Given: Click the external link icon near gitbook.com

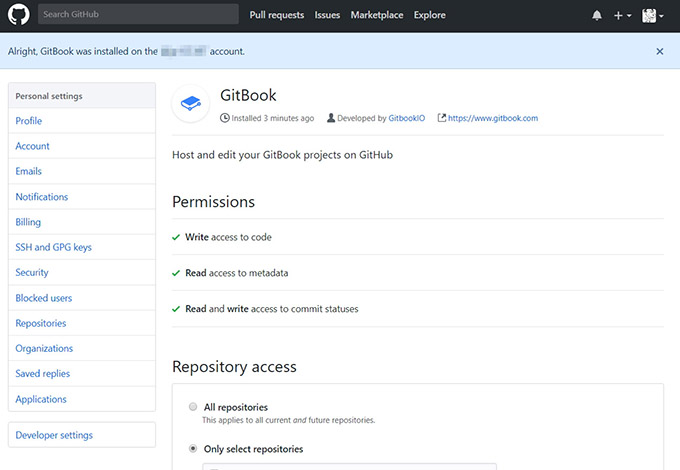Looking at the screenshot, I should [441, 118].
